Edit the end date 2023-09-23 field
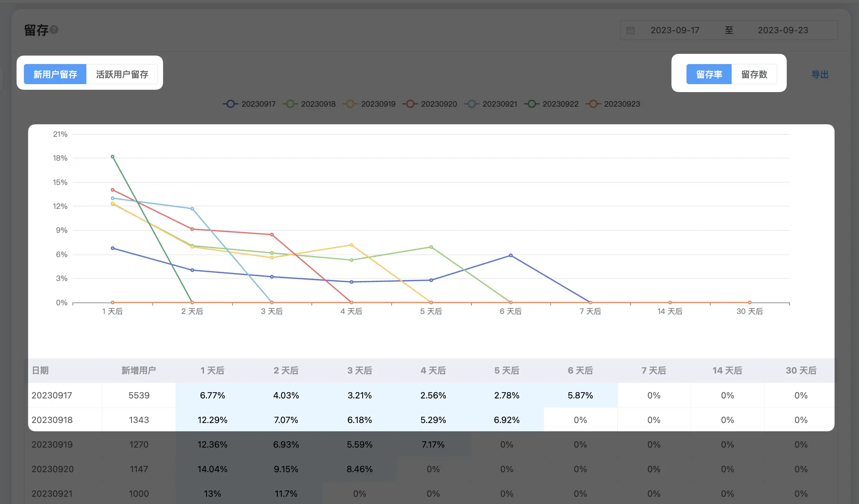The height and width of the screenshot is (504, 859). [x=783, y=30]
